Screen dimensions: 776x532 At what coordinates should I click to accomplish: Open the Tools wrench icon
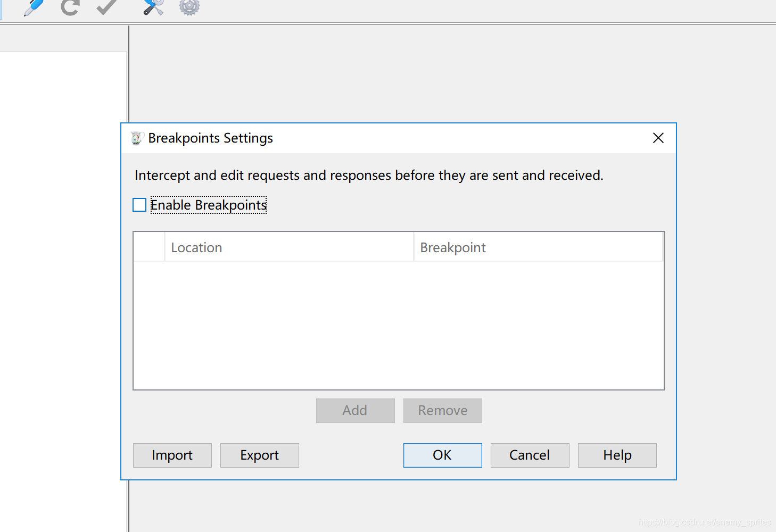153,7
